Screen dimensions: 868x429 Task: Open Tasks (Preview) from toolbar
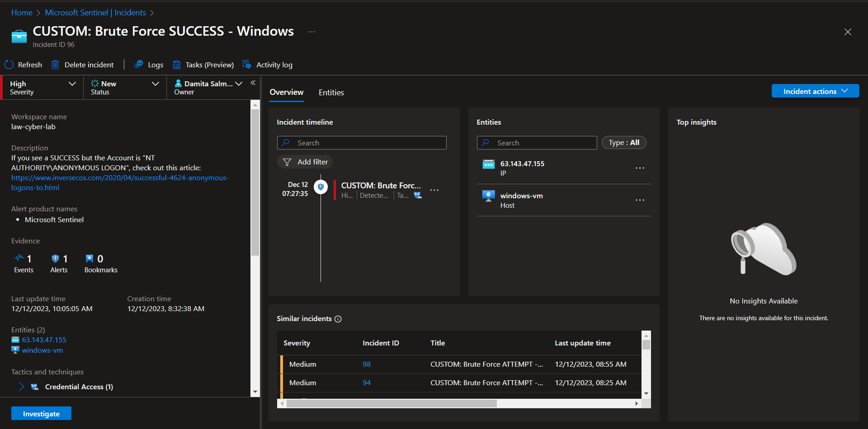point(203,65)
